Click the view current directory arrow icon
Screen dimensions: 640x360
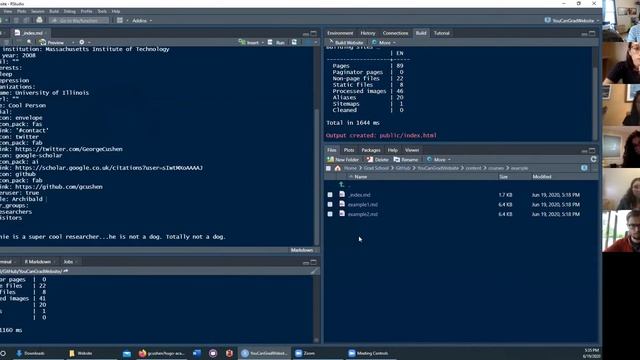click(66, 271)
